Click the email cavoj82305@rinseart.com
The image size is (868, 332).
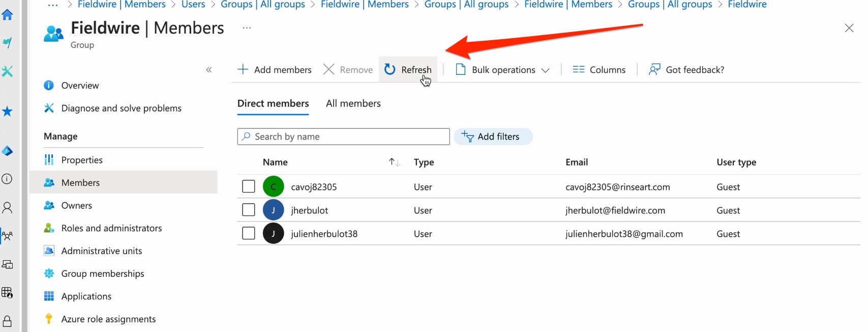pos(618,187)
